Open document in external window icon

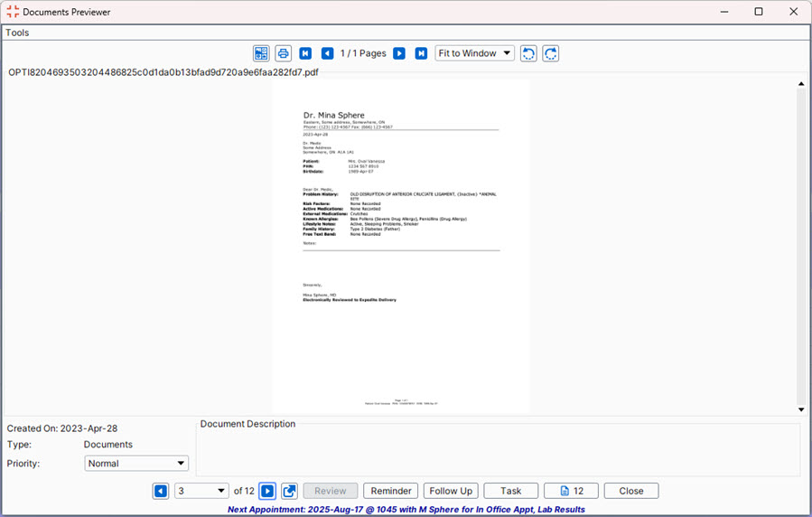click(289, 491)
